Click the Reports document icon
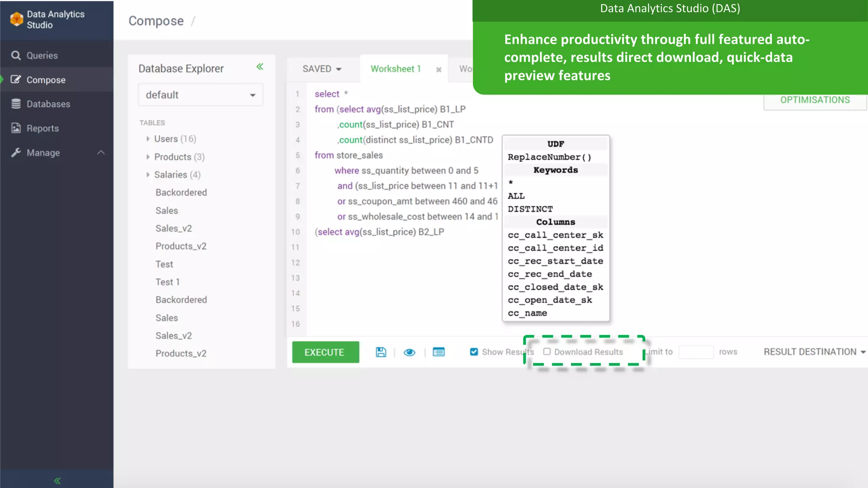This screenshot has height=488, width=868. click(16, 128)
